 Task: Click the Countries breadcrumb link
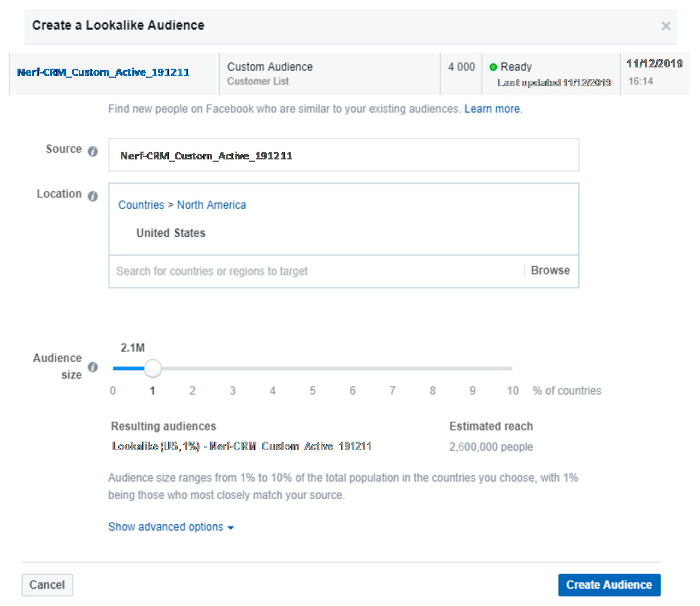coord(141,205)
